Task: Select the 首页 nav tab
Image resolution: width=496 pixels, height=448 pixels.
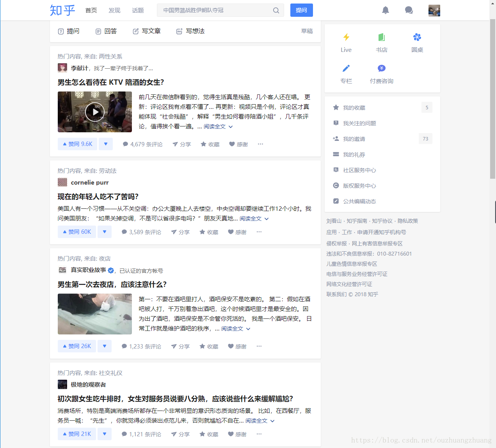Action: [91, 11]
